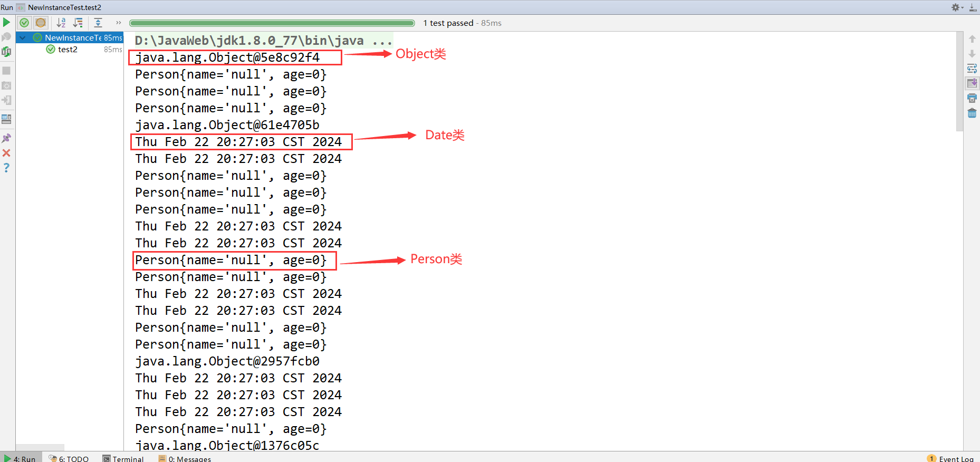This screenshot has width=980, height=462.
Task: Open the 0: Messages tool tab
Action: (x=185, y=458)
